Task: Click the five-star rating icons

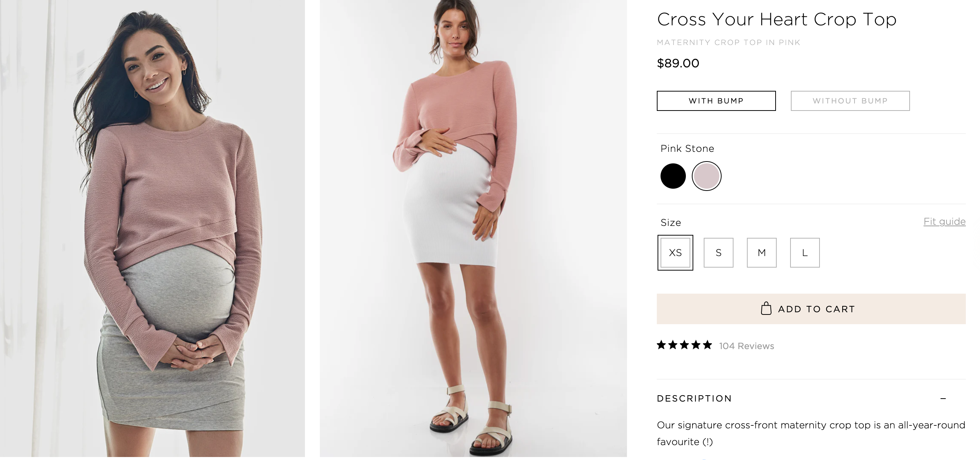Action: coord(684,345)
